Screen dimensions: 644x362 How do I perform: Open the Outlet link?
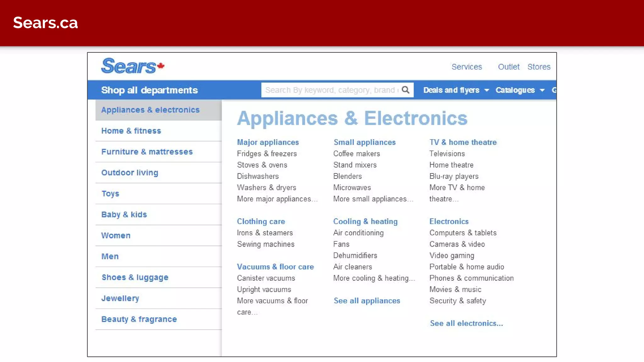pos(508,67)
